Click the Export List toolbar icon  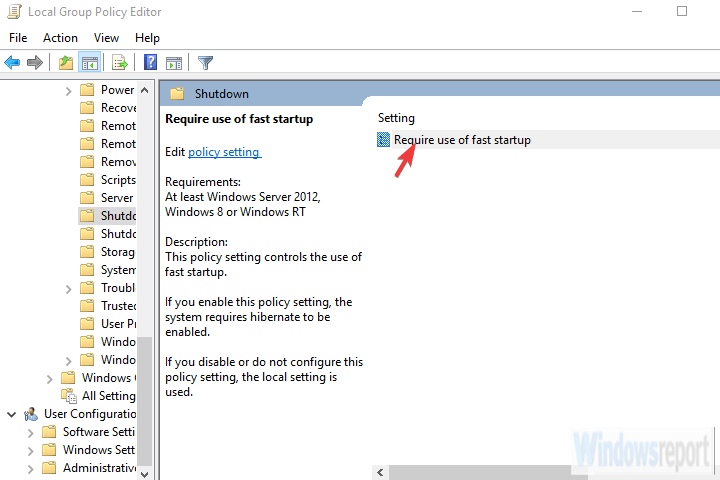coord(120,62)
